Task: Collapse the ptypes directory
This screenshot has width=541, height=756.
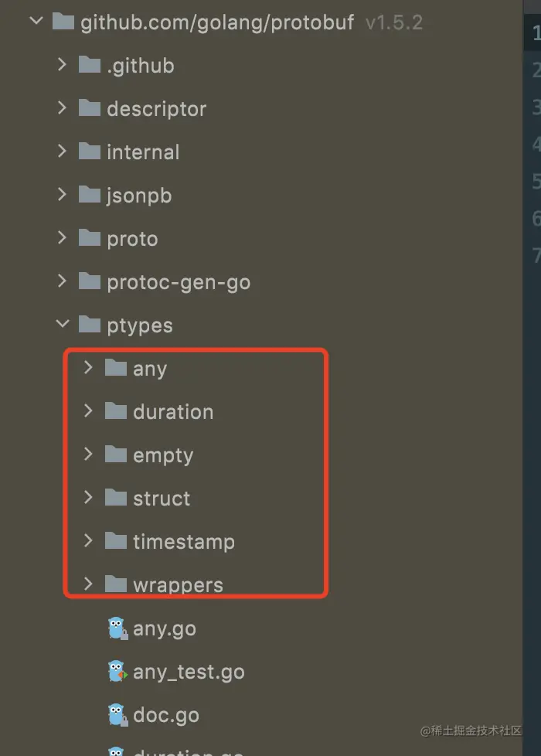Action: pyautogui.click(x=63, y=325)
